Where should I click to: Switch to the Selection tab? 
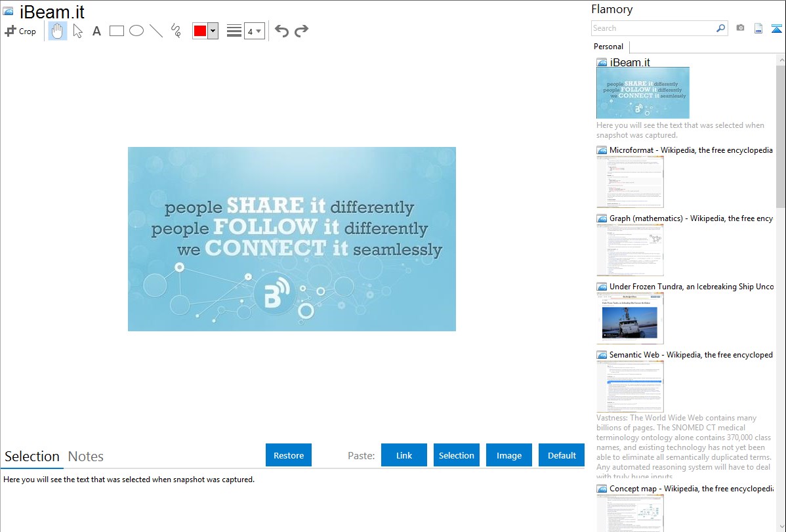pyautogui.click(x=32, y=457)
